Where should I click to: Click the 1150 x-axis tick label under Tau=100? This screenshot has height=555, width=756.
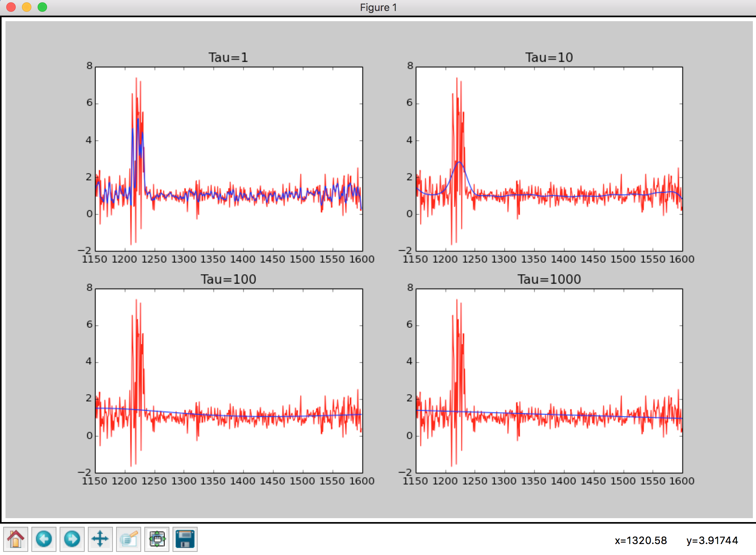coord(94,481)
